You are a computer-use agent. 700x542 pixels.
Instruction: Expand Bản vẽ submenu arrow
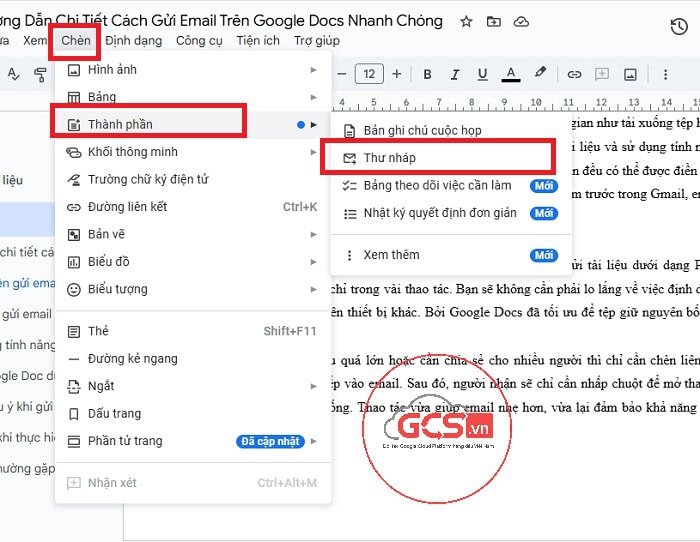(313, 234)
